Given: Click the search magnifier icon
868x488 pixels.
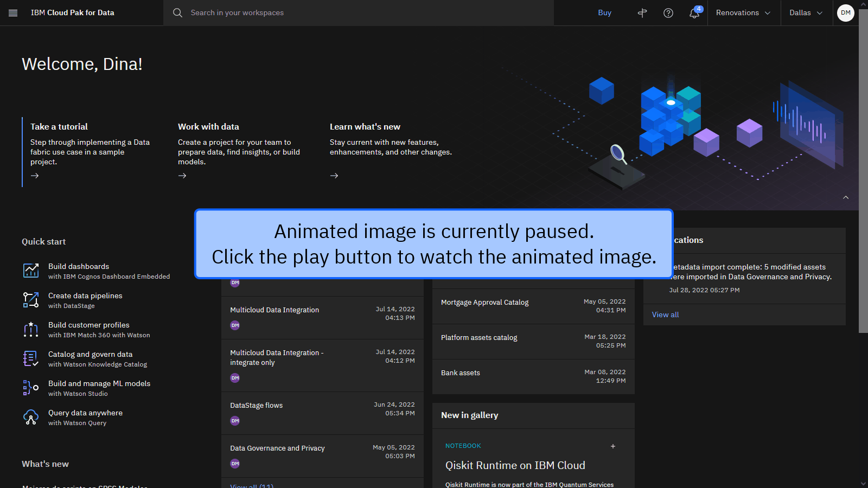Looking at the screenshot, I should 177,13.
